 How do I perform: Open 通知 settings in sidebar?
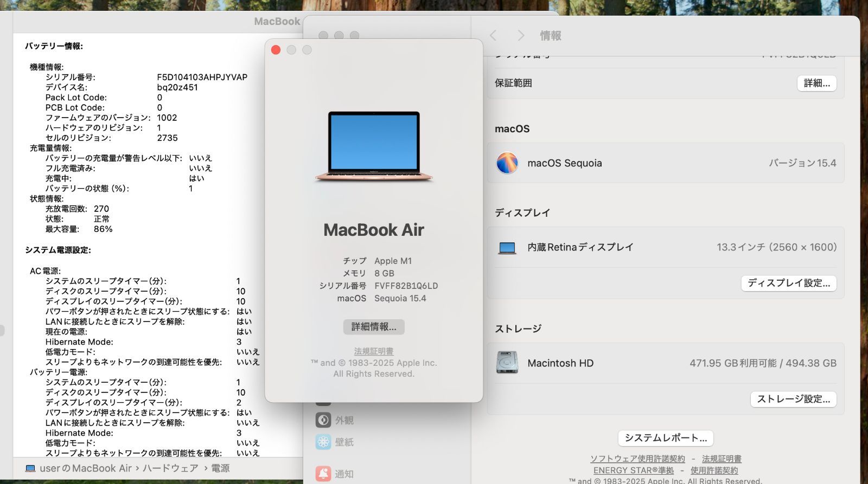(x=335, y=474)
